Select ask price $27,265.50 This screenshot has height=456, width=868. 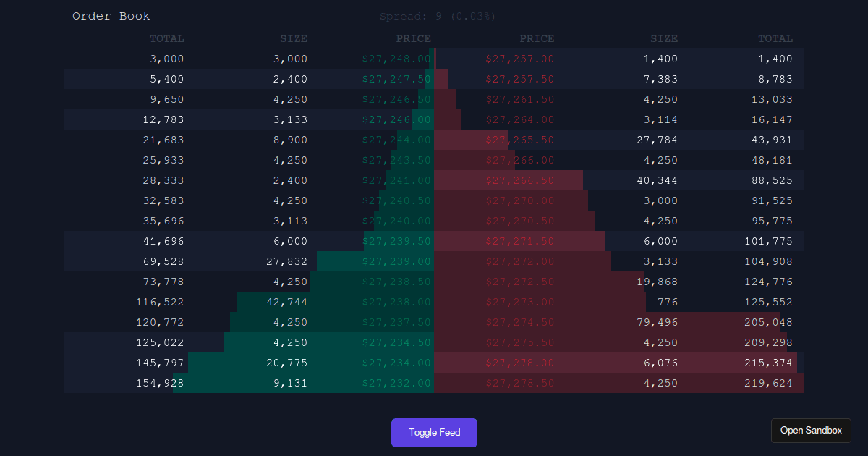(520, 140)
